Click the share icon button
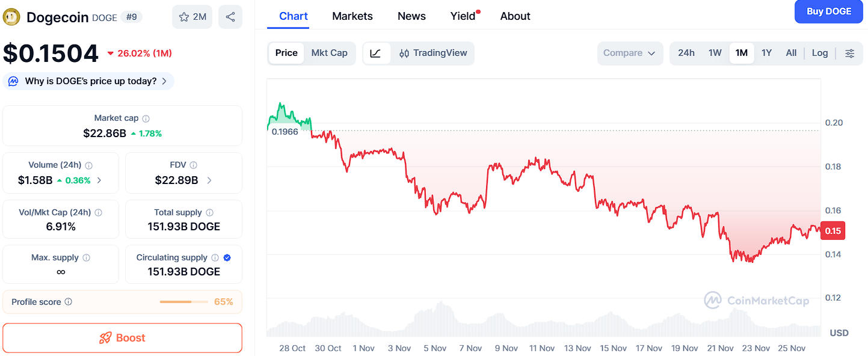 coord(230,17)
